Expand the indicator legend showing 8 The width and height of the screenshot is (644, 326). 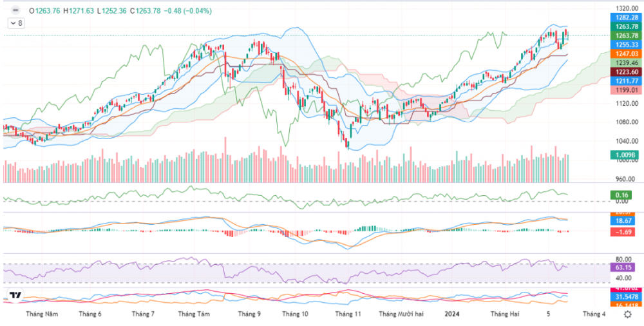click(15, 23)
